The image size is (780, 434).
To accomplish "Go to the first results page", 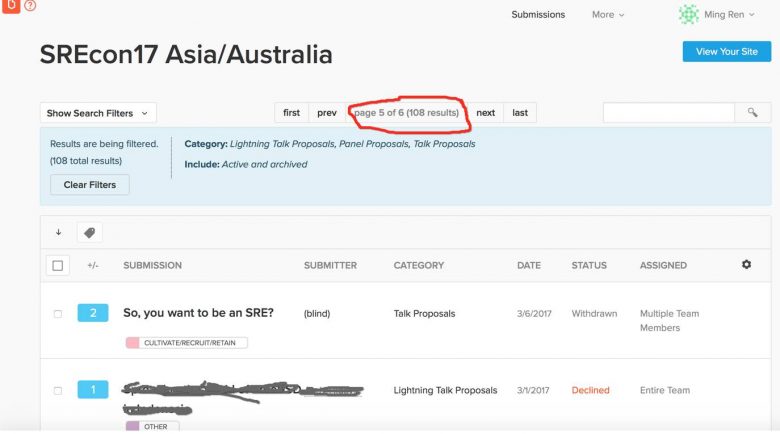I will [x=292, y=112].
